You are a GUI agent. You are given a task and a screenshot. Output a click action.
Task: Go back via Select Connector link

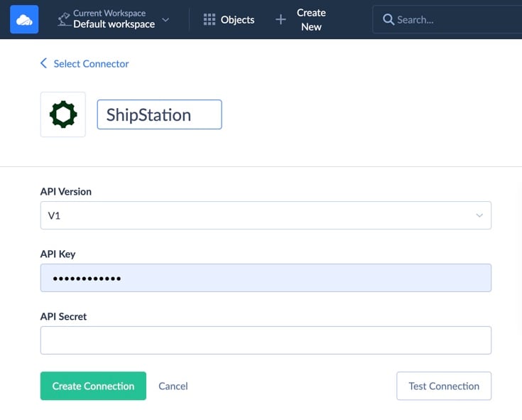tap(91, 63)
